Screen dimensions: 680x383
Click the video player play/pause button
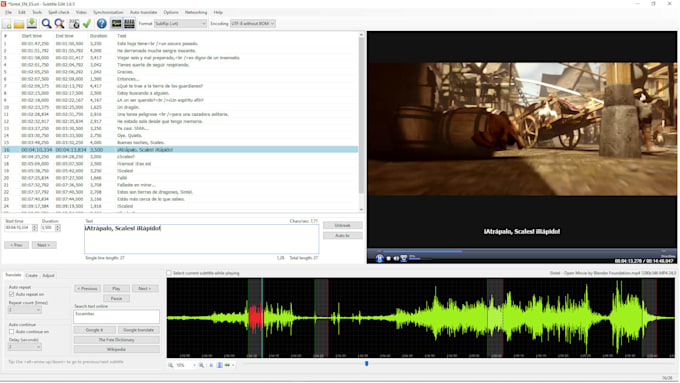380,258
